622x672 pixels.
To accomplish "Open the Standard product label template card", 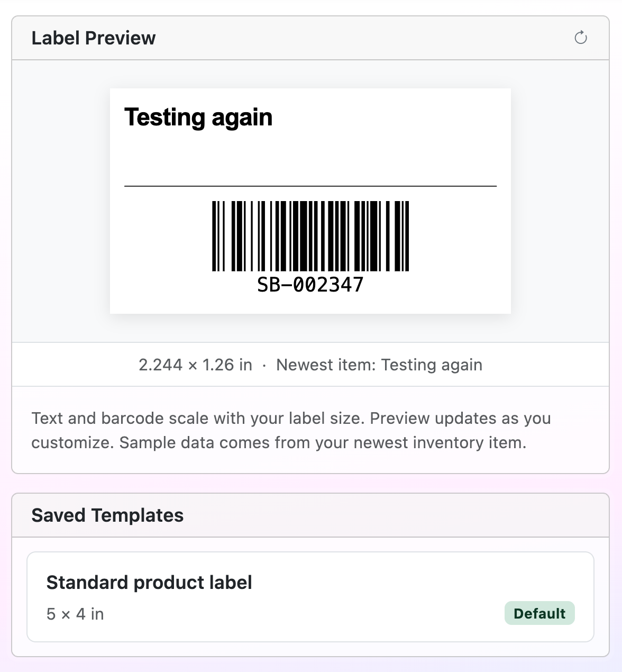I will pyautogui.click(x=310, y=597).
